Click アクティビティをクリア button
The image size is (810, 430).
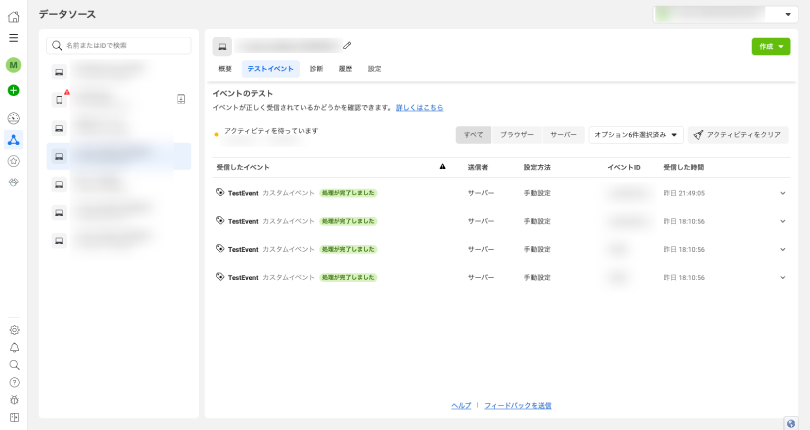[738, 135]
